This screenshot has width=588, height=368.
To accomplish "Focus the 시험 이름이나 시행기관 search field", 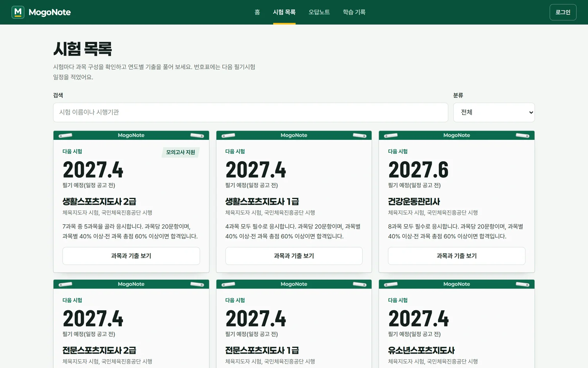I will 251,112.
